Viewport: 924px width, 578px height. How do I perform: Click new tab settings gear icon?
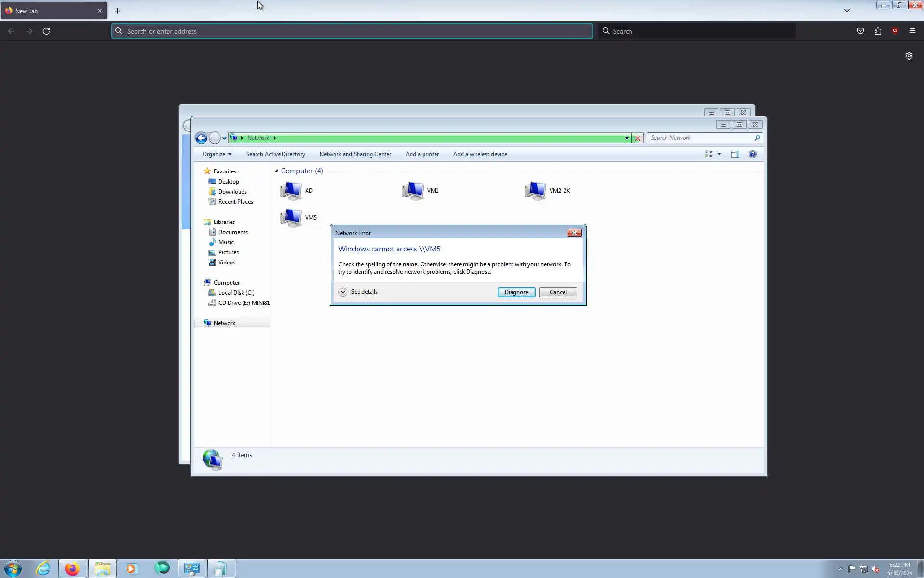coord(909,56)
